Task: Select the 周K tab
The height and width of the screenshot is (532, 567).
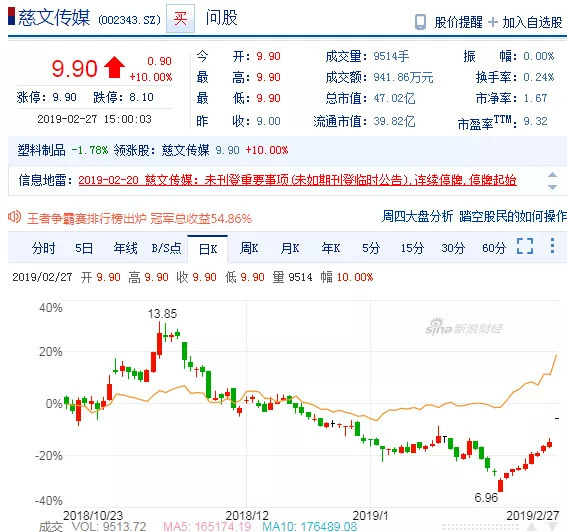Action: (249, 248)
